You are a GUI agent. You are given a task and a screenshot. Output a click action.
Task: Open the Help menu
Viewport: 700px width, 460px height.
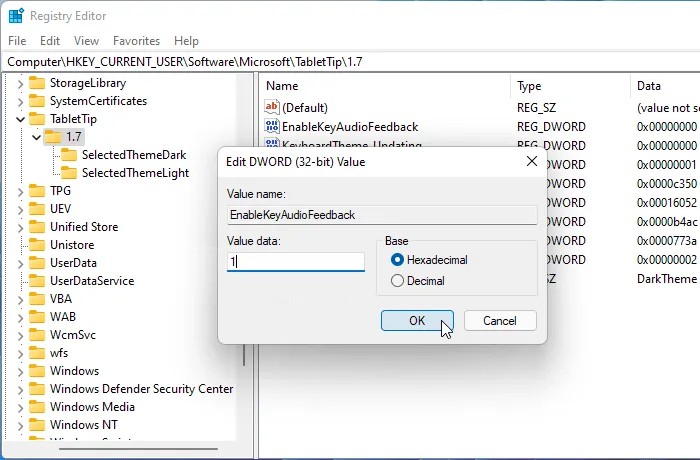[186, 41]
